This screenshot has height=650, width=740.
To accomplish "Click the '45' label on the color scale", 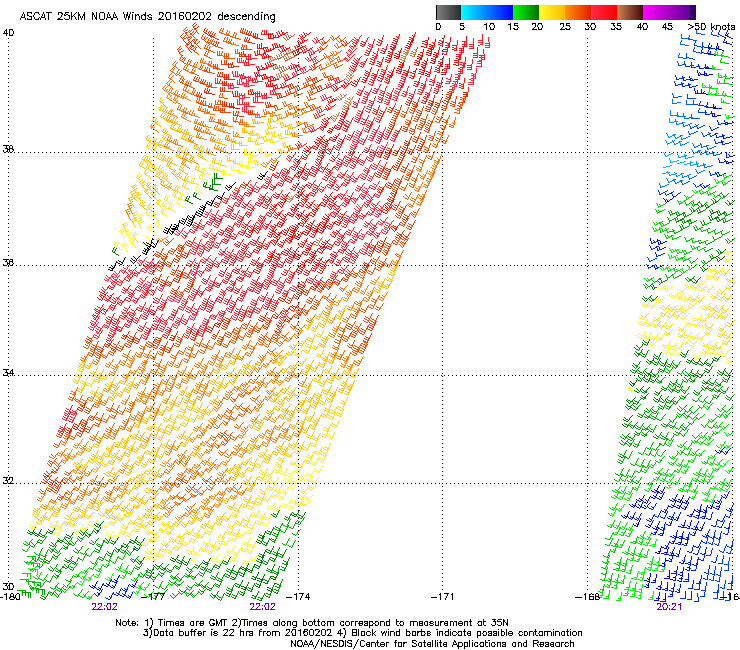I will point(667,27).
